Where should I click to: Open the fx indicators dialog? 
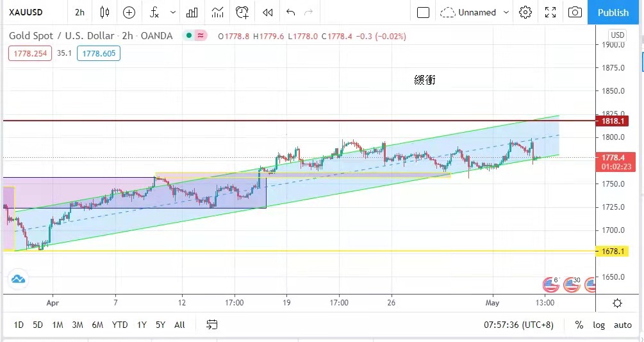[x=154, y=12]
